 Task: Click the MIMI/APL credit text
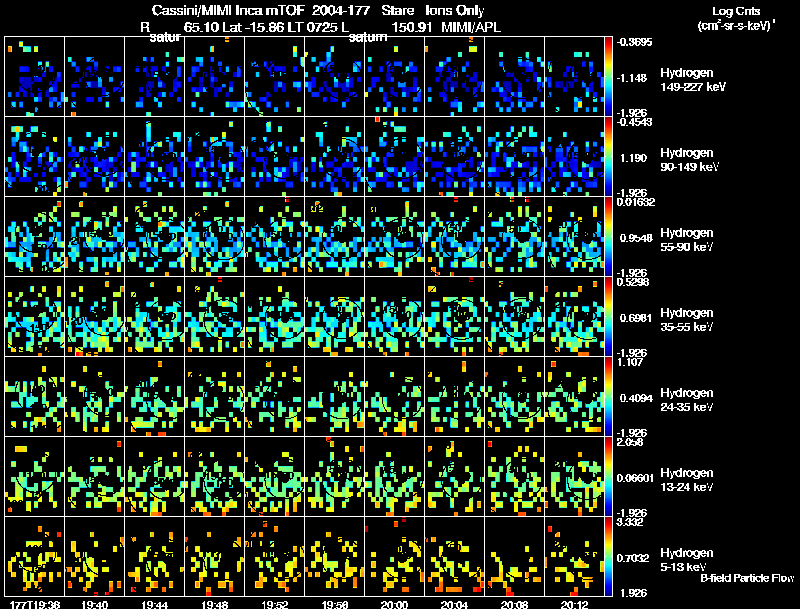[471, 27]
